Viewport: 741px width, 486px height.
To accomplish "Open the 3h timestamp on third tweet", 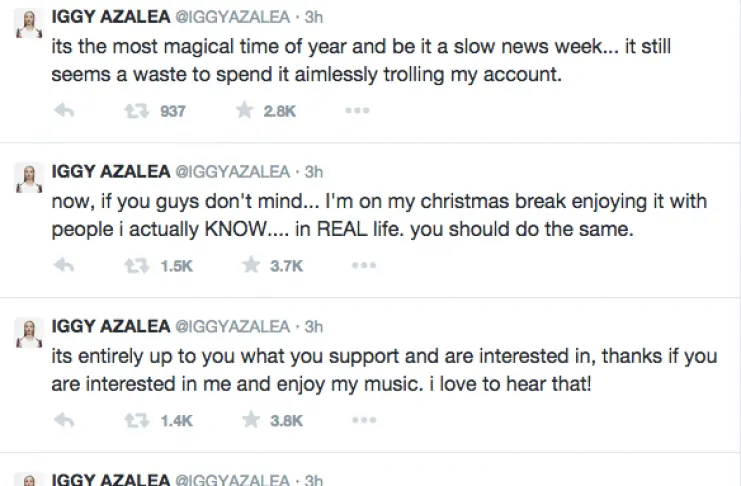I will [x=314, y=326].
